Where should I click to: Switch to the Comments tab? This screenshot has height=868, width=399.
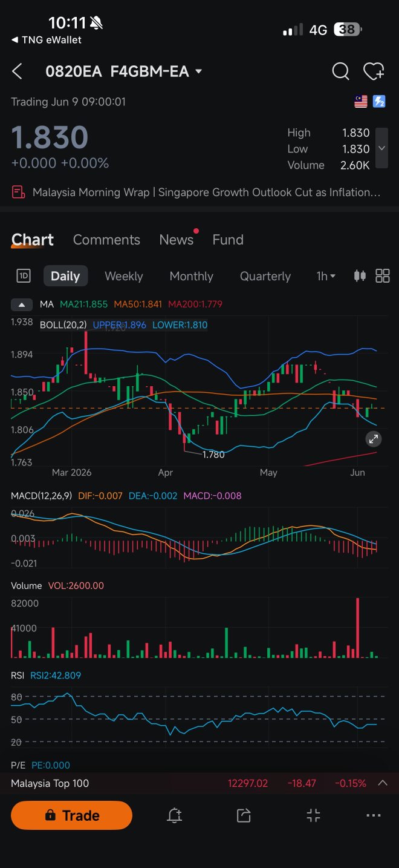coord(106,240)
